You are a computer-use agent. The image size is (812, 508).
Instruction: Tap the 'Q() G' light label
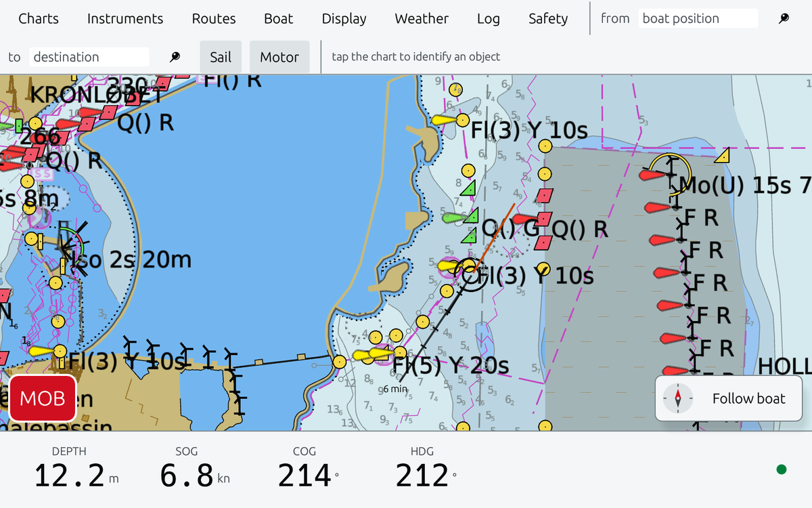click(x=510, y=229)
